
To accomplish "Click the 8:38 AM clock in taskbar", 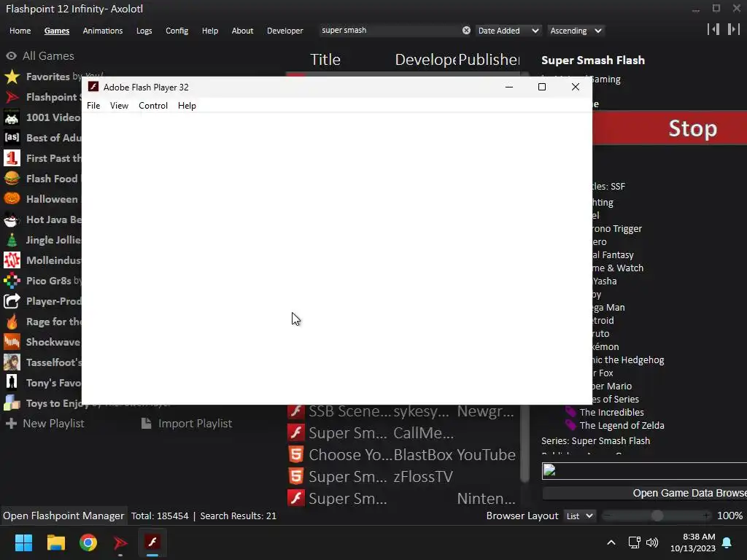I will point(699,537).
